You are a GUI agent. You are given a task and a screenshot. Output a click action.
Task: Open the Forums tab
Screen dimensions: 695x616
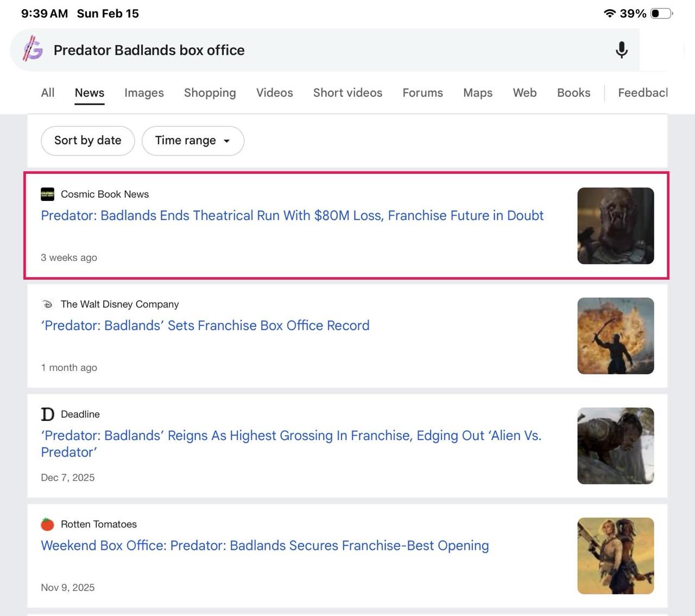tap(423, 93)
